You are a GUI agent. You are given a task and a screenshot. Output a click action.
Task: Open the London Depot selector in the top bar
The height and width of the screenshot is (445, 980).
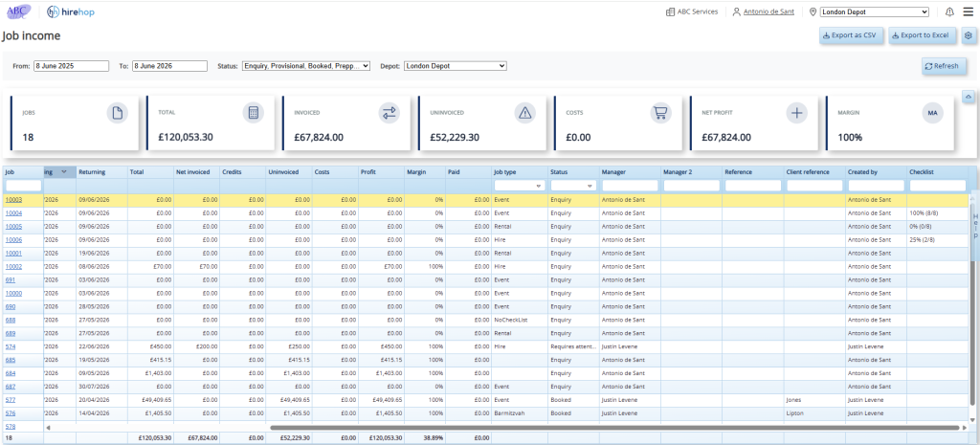point(875,11)
